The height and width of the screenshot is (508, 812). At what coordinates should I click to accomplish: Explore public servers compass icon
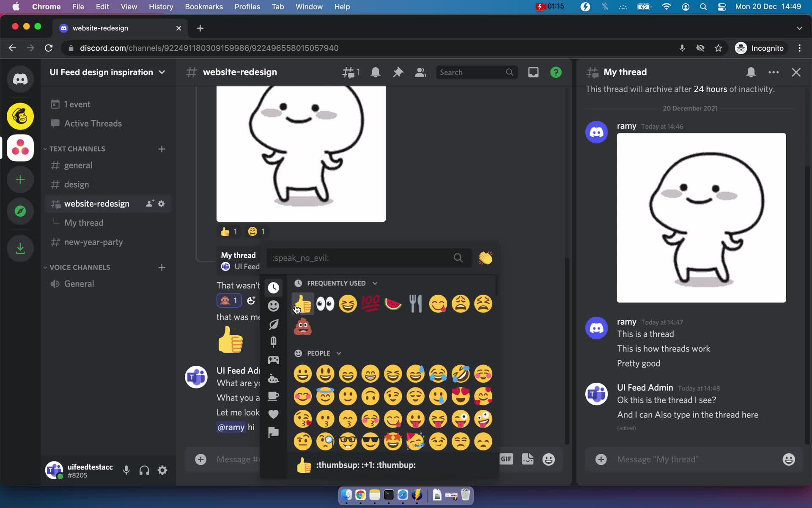tap(20, 211)
